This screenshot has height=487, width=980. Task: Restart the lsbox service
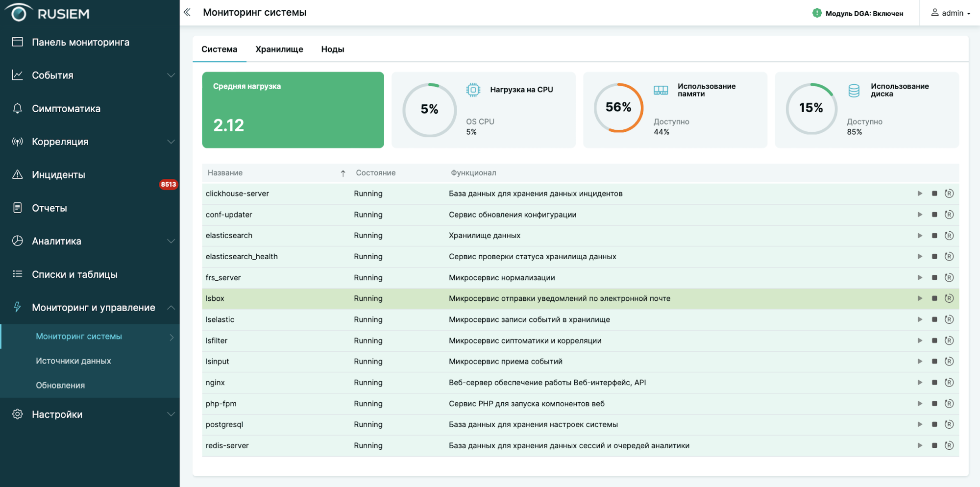(949, 298)
